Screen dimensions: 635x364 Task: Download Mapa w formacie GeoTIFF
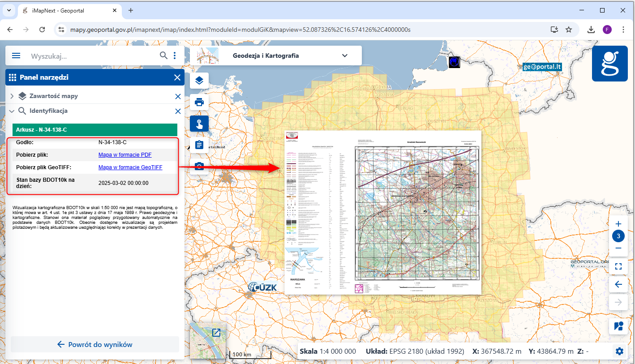click(x=130, y=167)
